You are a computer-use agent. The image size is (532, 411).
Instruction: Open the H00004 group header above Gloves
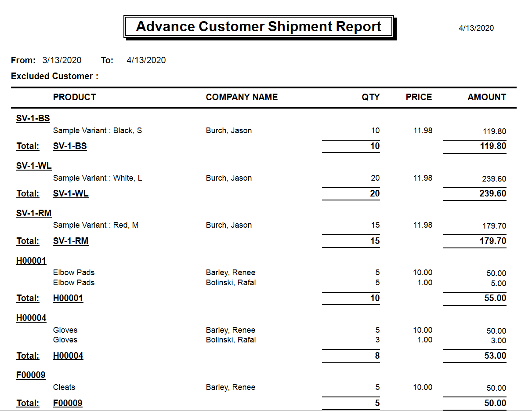click(31, 318)
